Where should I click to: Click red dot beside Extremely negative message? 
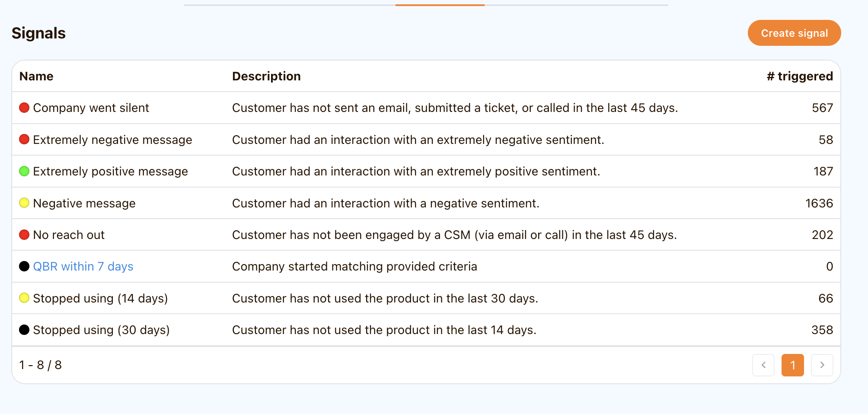coord(24,140)
